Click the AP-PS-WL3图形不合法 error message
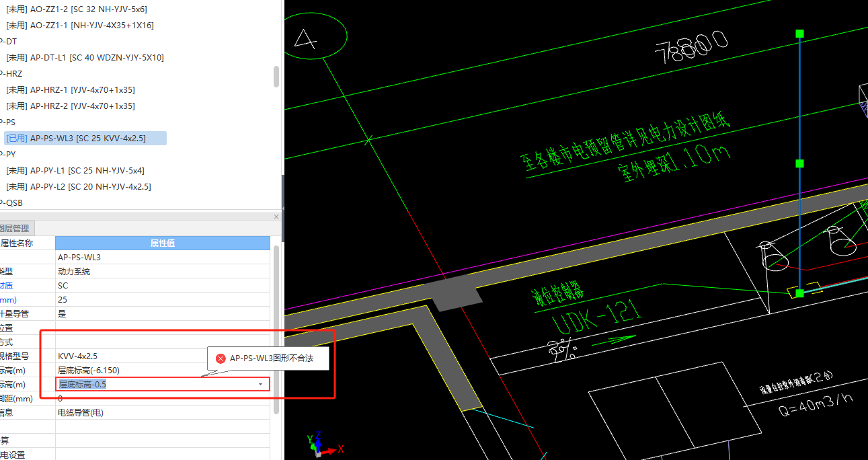This screenshot has width=868, height=460. click(272, 358)
